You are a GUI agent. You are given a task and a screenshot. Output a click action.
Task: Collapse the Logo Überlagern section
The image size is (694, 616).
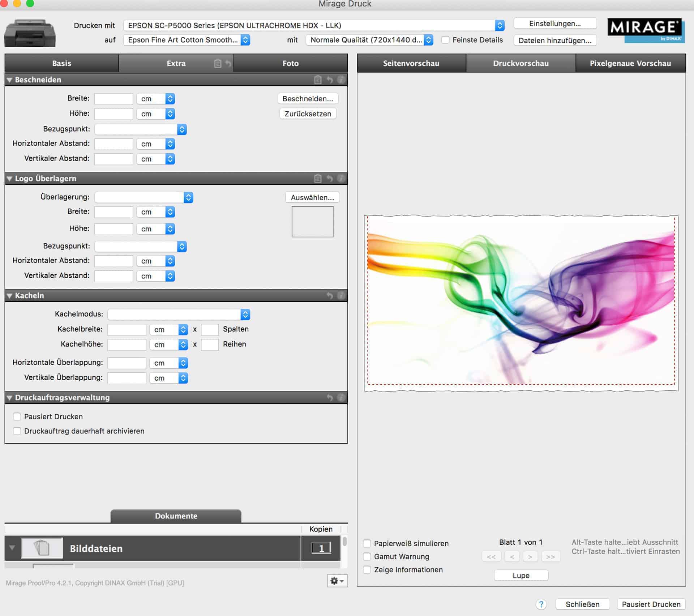click(x=10, y=179)
